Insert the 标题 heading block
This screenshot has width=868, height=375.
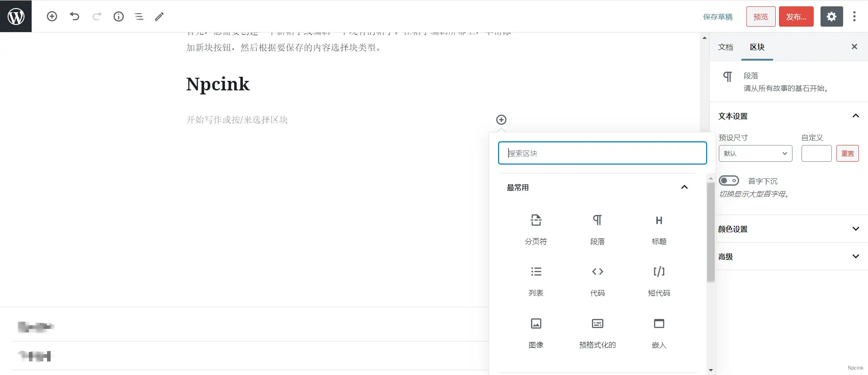click(x=659, y=230)
